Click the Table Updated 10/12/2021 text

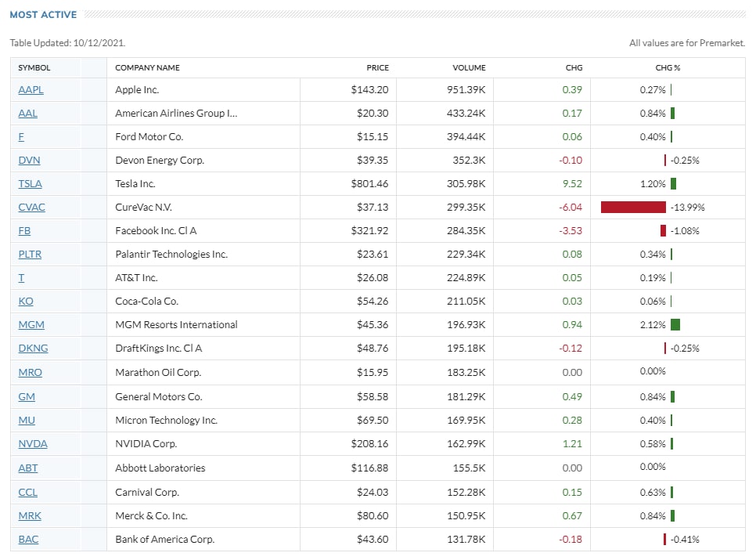(x=67, y=43)
